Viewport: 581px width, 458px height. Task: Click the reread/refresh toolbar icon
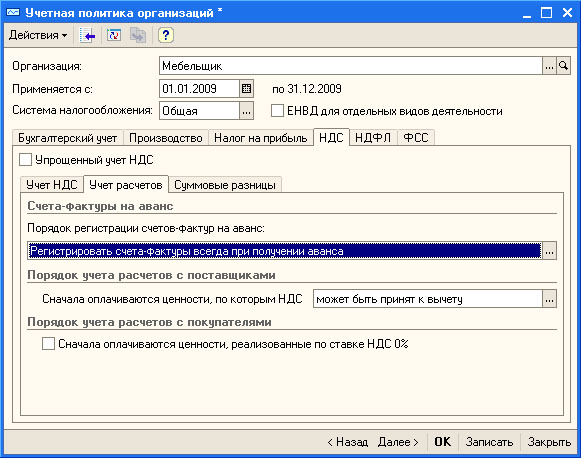click(x=114, y=36)
